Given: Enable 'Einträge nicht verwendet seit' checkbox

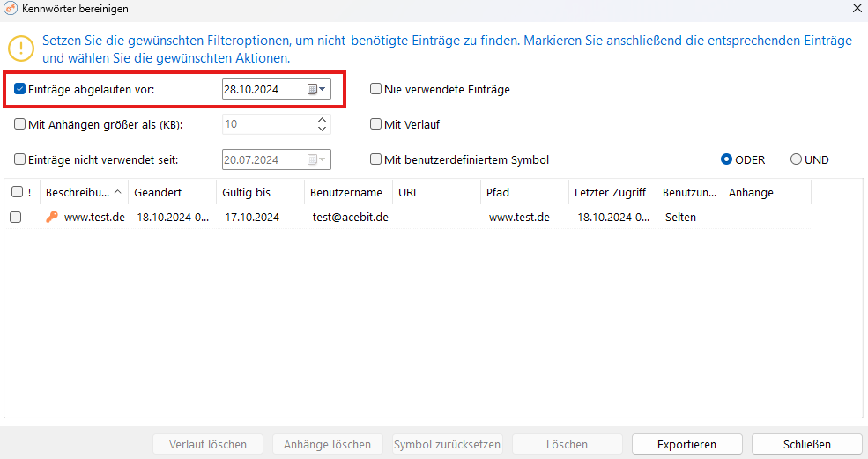Looking at the screenshot, I should click(x=20, y=159).
